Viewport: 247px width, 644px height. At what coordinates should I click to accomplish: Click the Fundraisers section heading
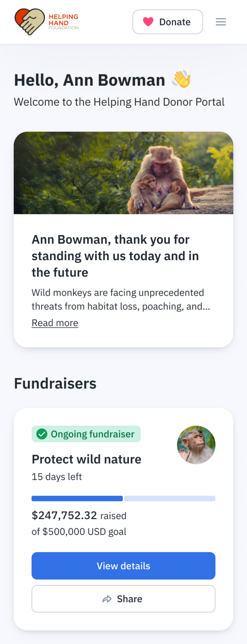55,383
